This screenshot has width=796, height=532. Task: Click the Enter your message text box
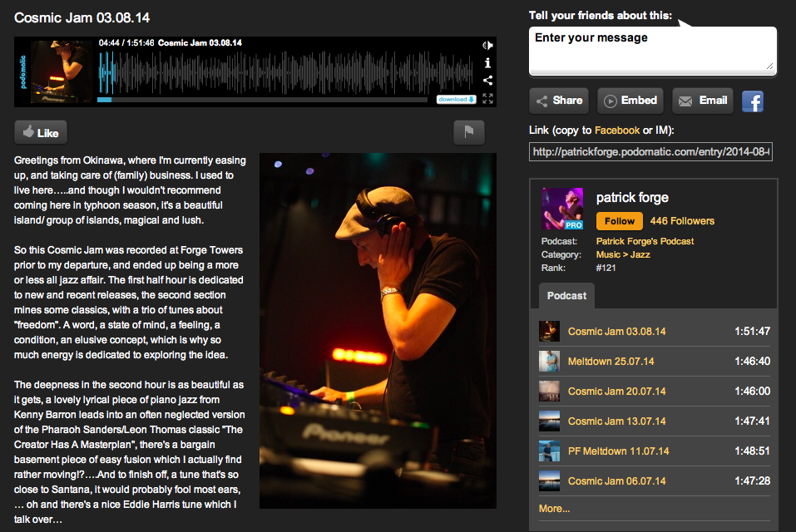(652, 51)
